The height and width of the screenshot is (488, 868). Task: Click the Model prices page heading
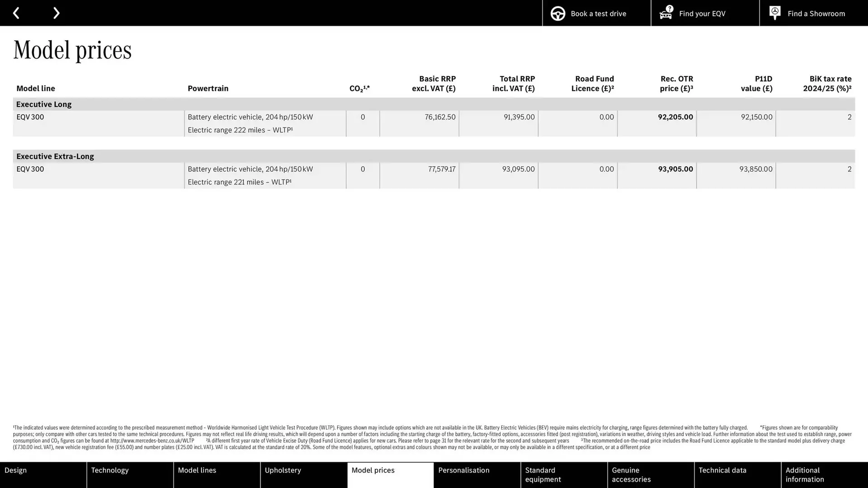click(x=72, y=50)
